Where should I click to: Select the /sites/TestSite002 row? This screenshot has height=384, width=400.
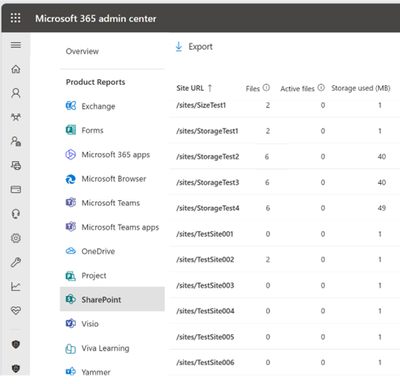pyautogui.click(x=285, y=260)
